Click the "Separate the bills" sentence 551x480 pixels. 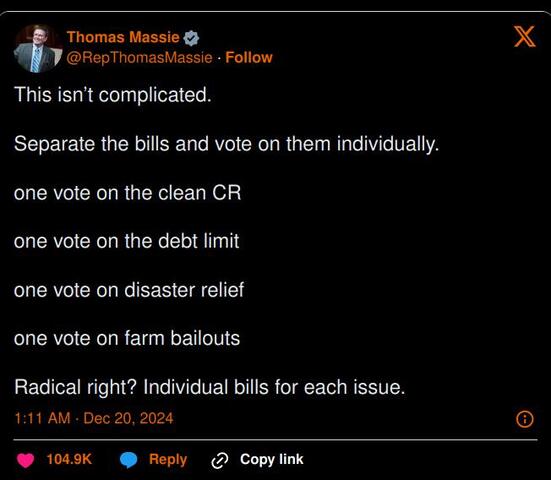click(227, 144)
